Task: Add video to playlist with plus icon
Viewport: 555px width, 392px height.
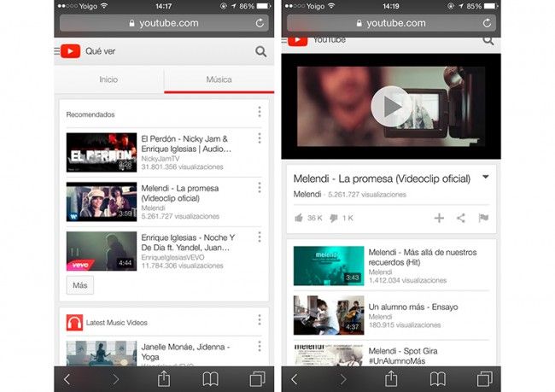Action: click(x=439, y=218)
